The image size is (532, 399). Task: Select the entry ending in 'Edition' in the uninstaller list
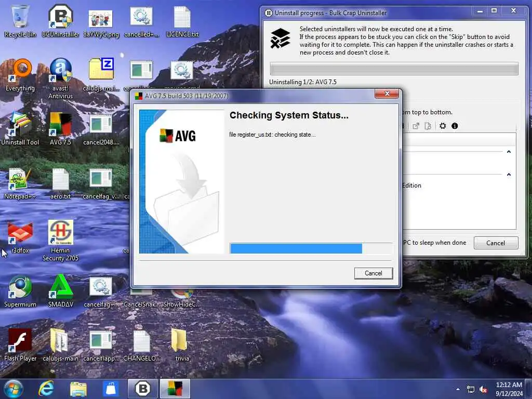click(459, 185)
